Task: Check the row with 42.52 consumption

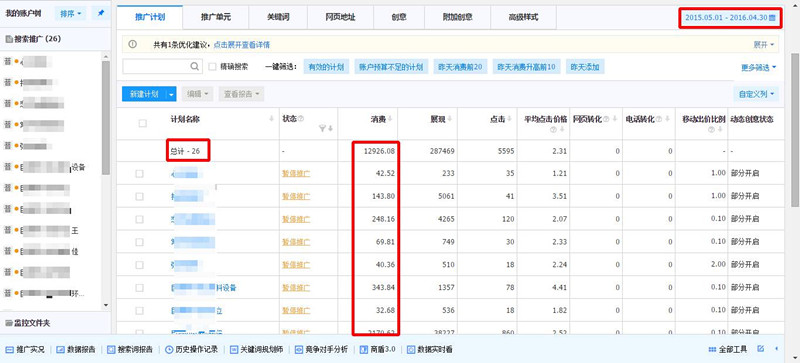Action: tap(139, 174)
